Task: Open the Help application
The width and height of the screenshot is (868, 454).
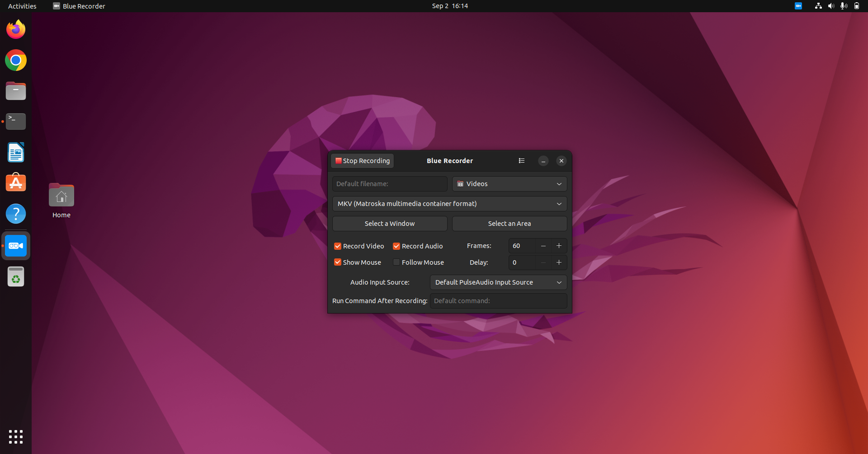Action: pos(15,213)
